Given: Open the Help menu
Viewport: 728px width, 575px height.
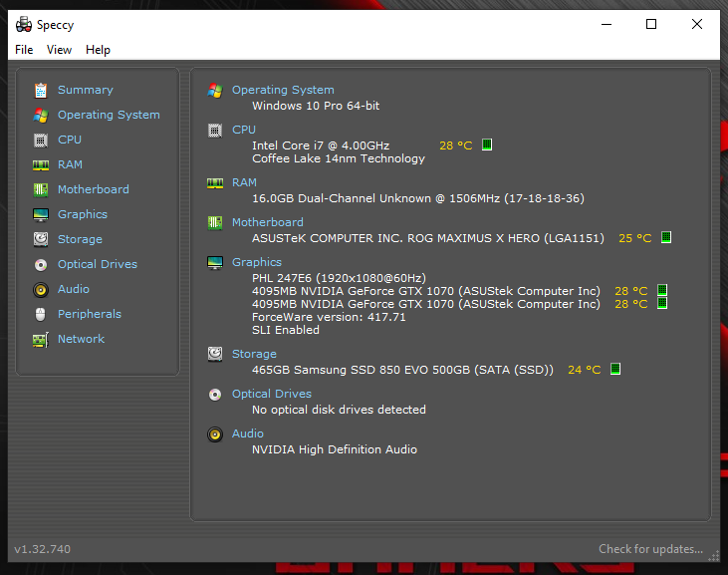Looking at the screenshot, I should 98,50.
